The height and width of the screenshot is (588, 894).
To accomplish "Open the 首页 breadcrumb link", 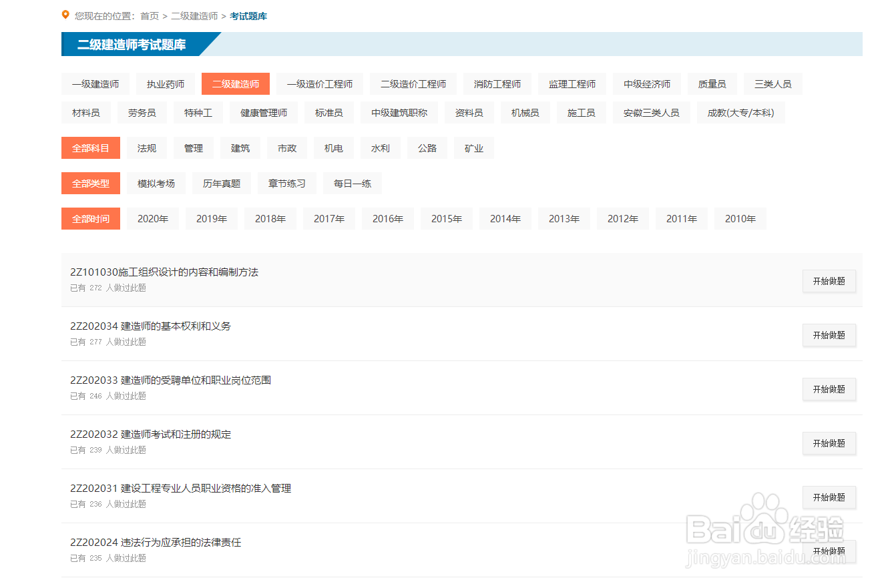I will tap(148, 16).
